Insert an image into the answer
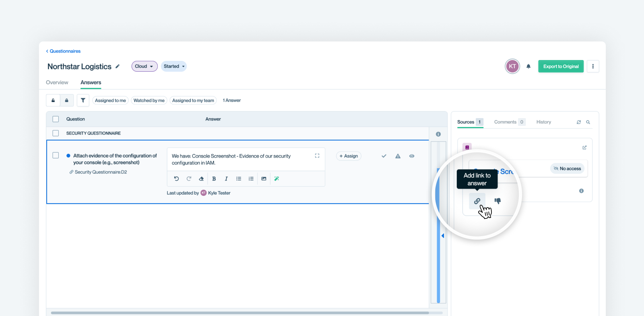This screenshot has width=644, height=316. click(264, 179)
